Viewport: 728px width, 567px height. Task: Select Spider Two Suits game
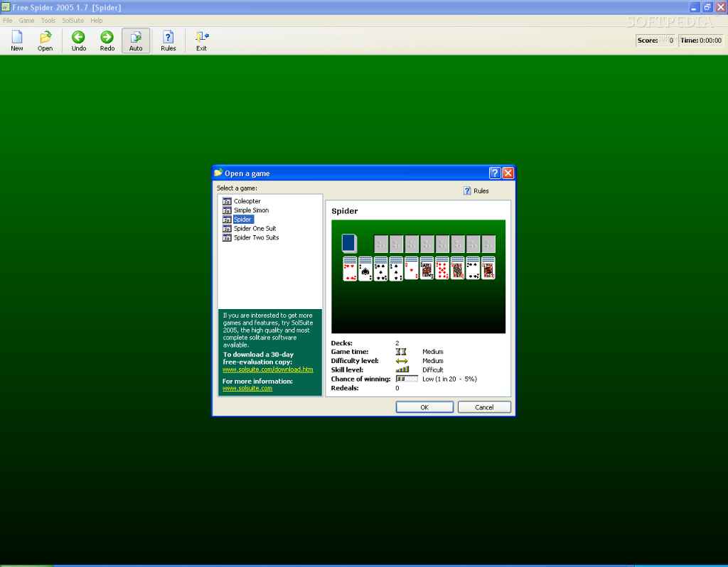[256, 237]
